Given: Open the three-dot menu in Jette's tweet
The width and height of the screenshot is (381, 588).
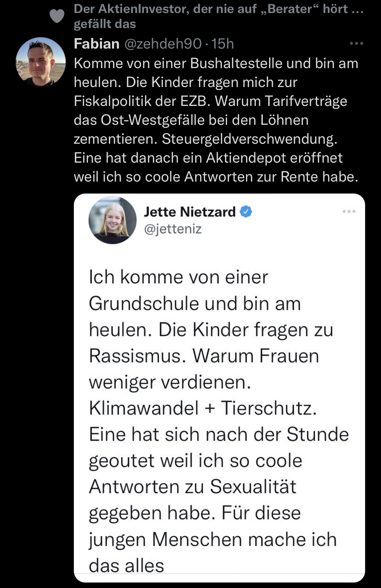Looking at the screenshot, I should (x=349, y=212).
